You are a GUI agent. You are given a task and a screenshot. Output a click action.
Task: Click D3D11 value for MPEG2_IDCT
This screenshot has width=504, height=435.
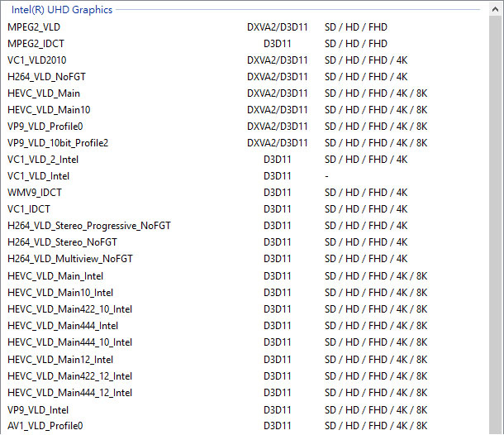click(x=277, y=44)
